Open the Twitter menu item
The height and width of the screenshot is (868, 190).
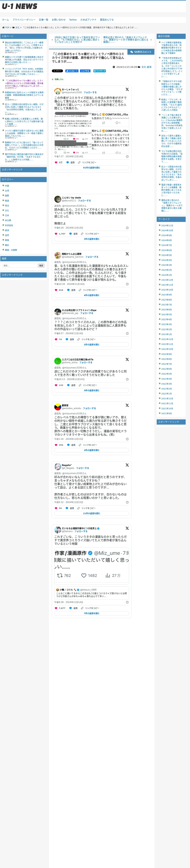[73, 20]
